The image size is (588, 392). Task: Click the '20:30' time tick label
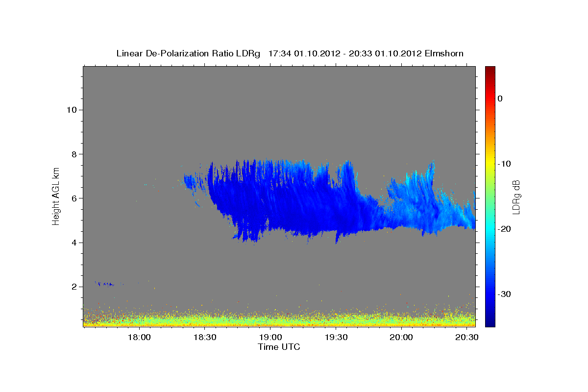[x=466, y=338]
